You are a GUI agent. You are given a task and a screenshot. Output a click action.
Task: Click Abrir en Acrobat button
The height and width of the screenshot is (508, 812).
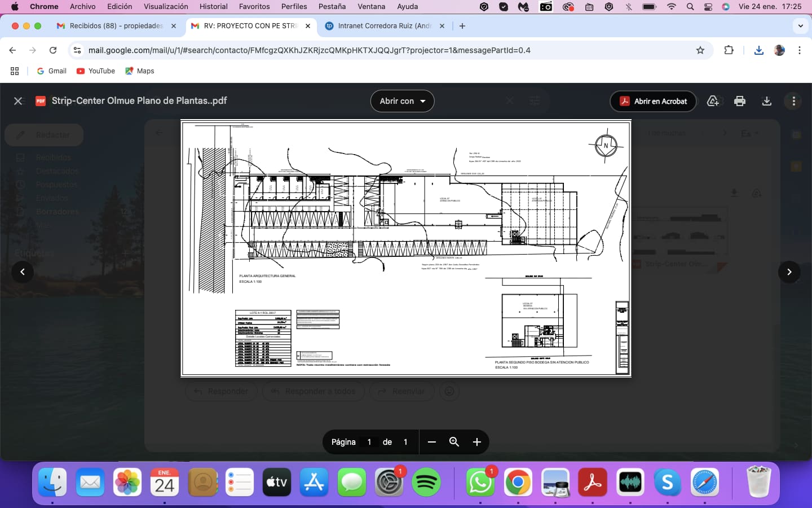653,101
